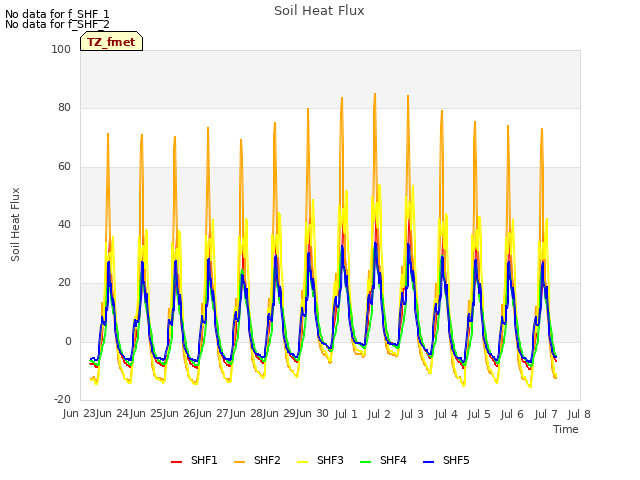Click the vertical Soil Heat Flux axis label
Screen dimensions: 640x480
pyautogui.click(x=15, y=224)
